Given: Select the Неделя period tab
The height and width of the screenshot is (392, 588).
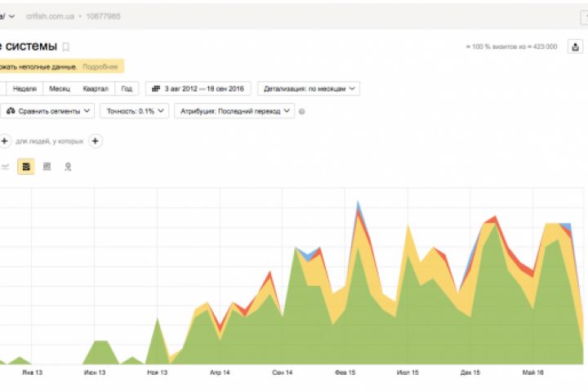Looking at the screenshot, I should (x=24, y=89).
